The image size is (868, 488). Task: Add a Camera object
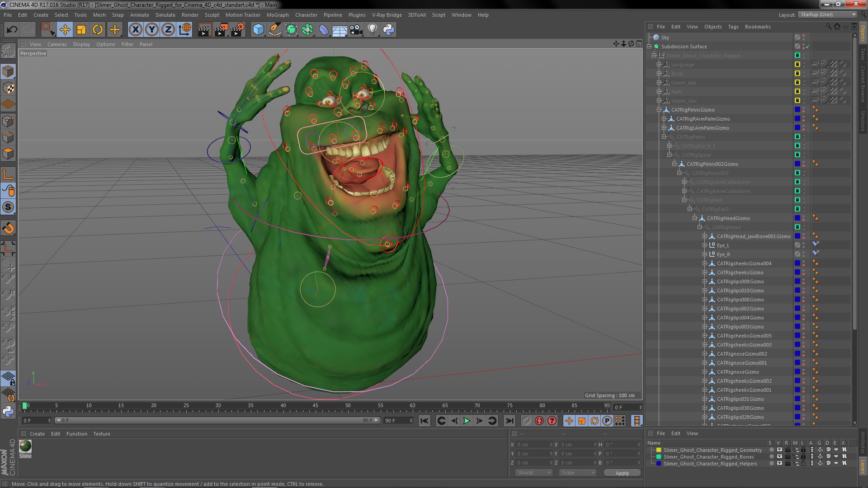tap(356, 30)
